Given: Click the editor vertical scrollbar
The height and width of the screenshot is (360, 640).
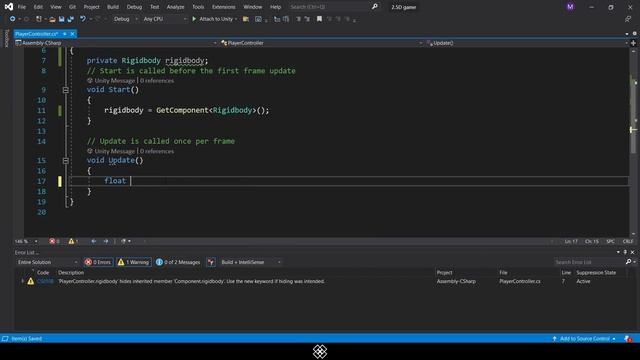Looking at the screenshot, I should coord(633,141).
